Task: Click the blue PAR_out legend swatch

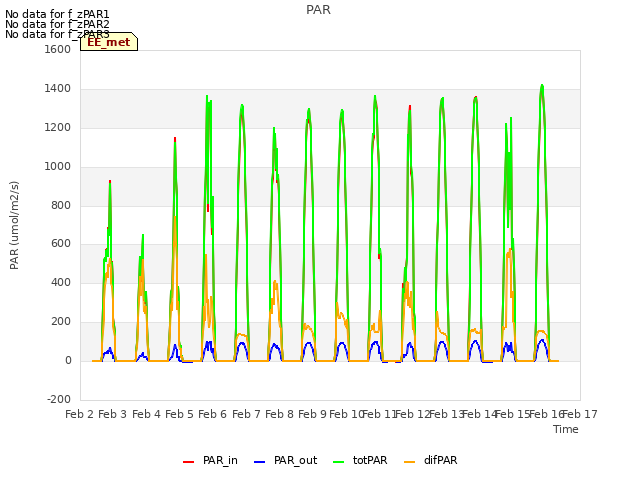Action: tap(259, 462)
